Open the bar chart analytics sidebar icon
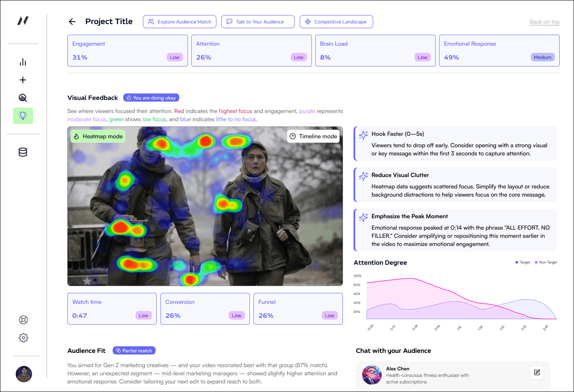Viewport: 574px width, 392px height. [23, 62]
